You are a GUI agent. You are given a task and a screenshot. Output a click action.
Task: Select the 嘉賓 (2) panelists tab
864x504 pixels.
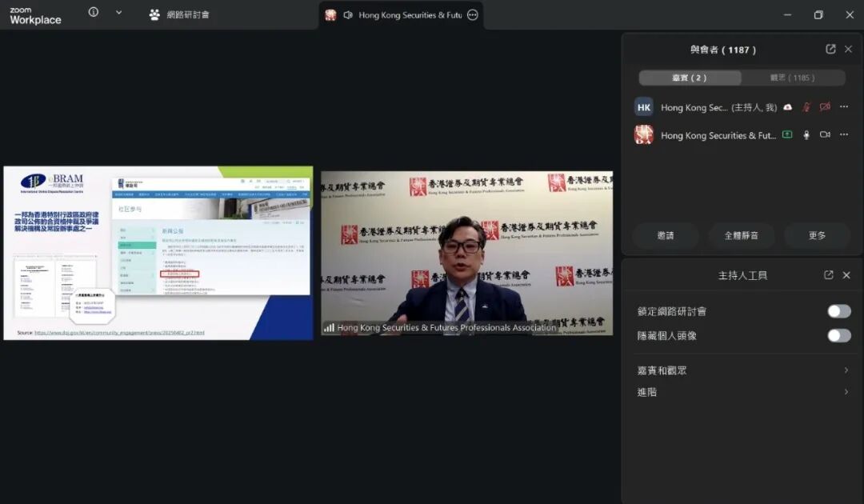(690, 78)
